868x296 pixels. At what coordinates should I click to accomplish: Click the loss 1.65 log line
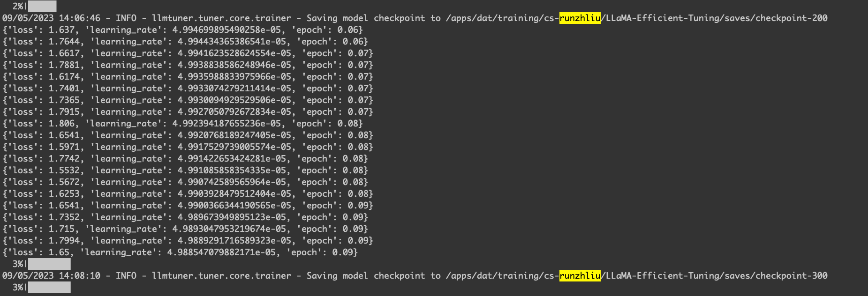tap(180, 252)
